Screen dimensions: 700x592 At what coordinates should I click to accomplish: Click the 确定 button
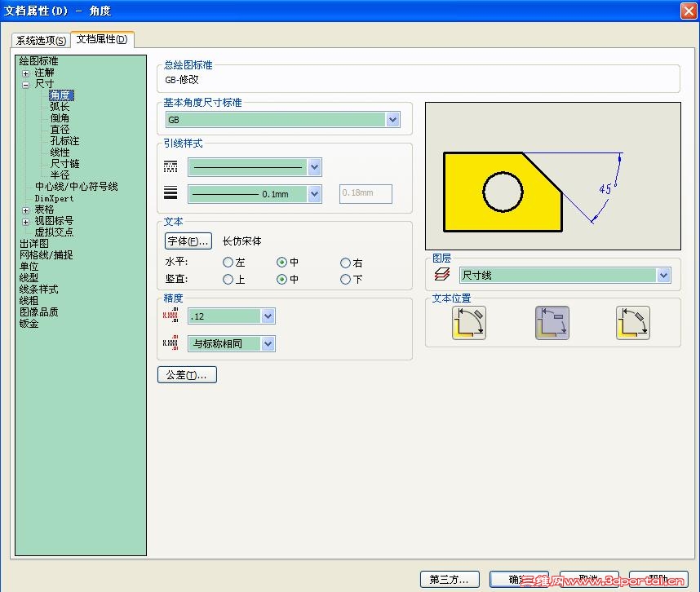click(519, 579)
